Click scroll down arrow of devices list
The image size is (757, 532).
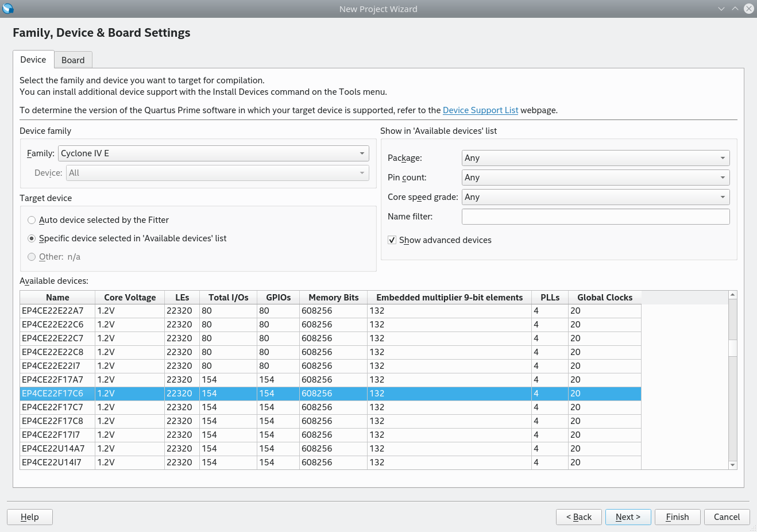732,465
